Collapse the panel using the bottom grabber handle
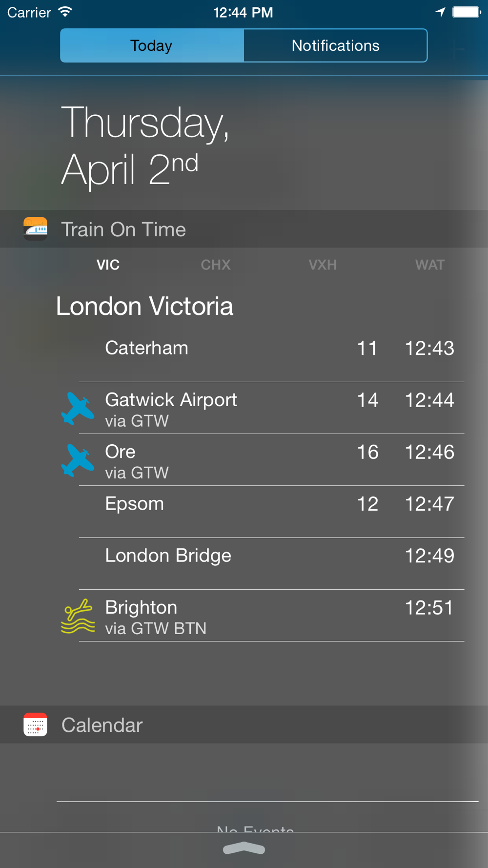The image size is (488, 868). tap(244, 848)
